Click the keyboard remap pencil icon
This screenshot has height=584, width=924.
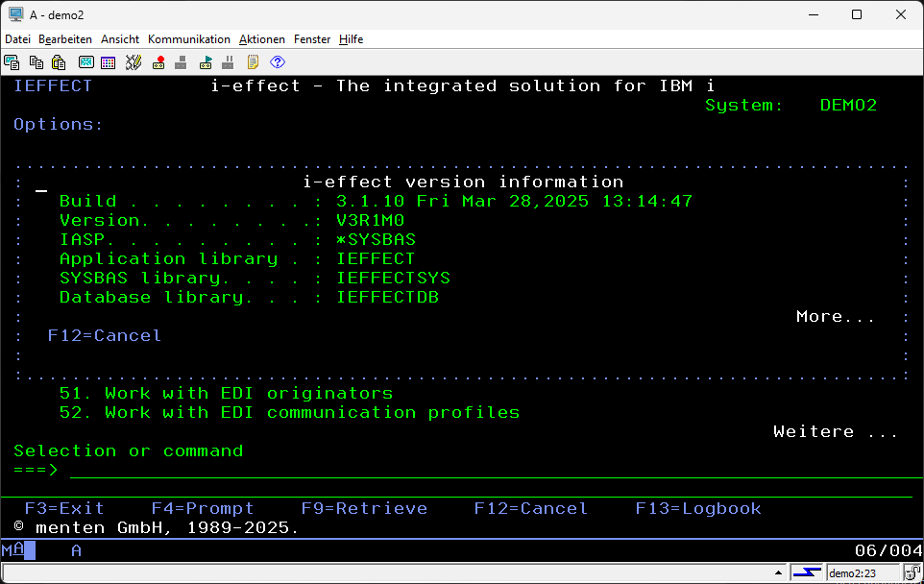tap(134, 62)
